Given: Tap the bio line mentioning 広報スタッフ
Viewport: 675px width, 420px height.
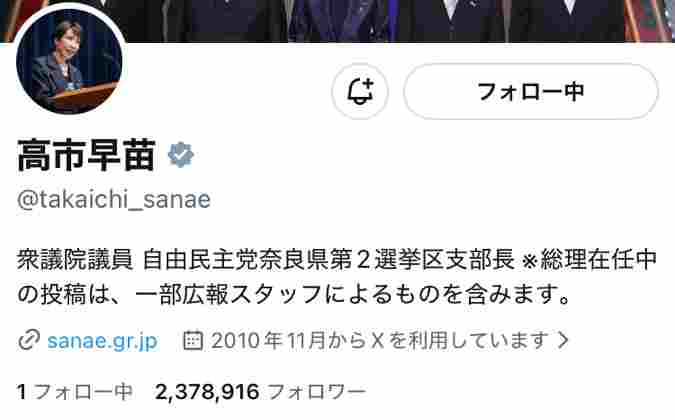Looking at the screenshot, I should 294,295.
